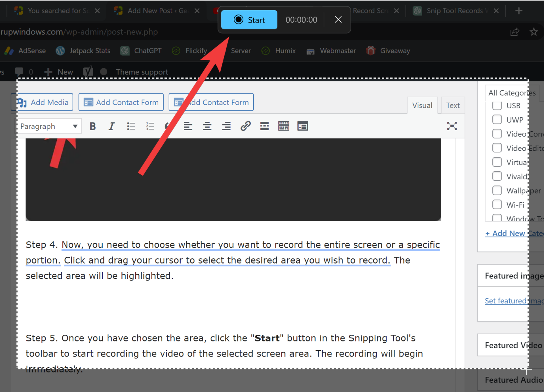Enable the USB category checkbox
The image size is (544, 392).
[x=497, y=105]
